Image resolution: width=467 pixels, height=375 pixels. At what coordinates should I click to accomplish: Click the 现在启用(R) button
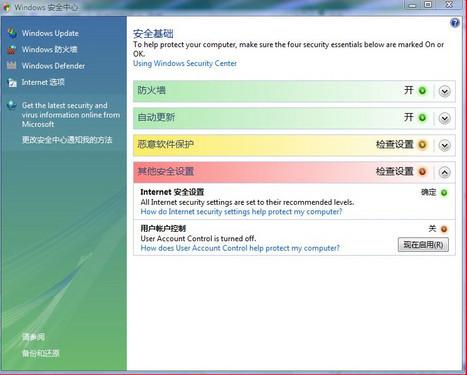click(x=423, y=245)
